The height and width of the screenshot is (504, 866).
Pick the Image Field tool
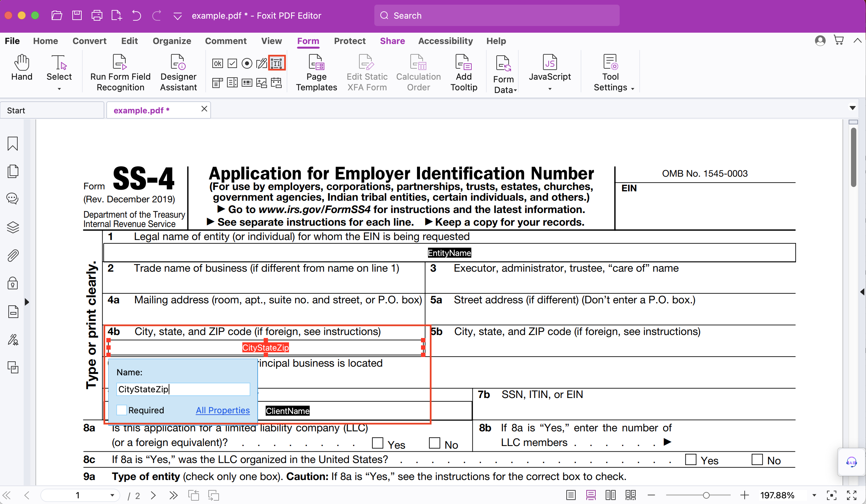tap(262, 83)
